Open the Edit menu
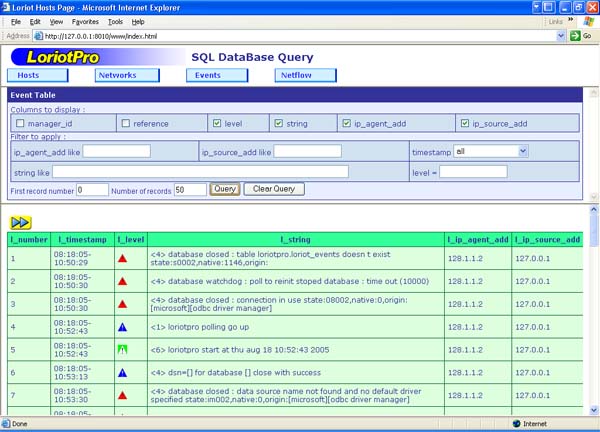This screenshot has width=600, height=432. (x=35, y=22)
